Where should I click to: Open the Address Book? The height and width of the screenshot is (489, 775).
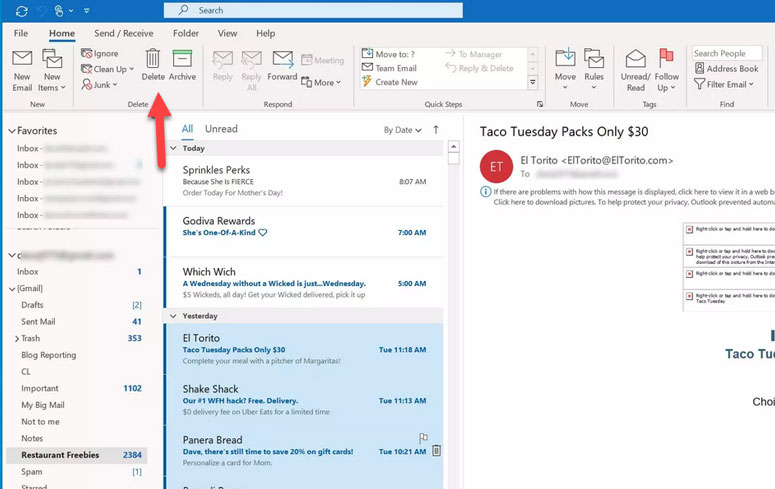pyautogui.click(x=727, y=69)
